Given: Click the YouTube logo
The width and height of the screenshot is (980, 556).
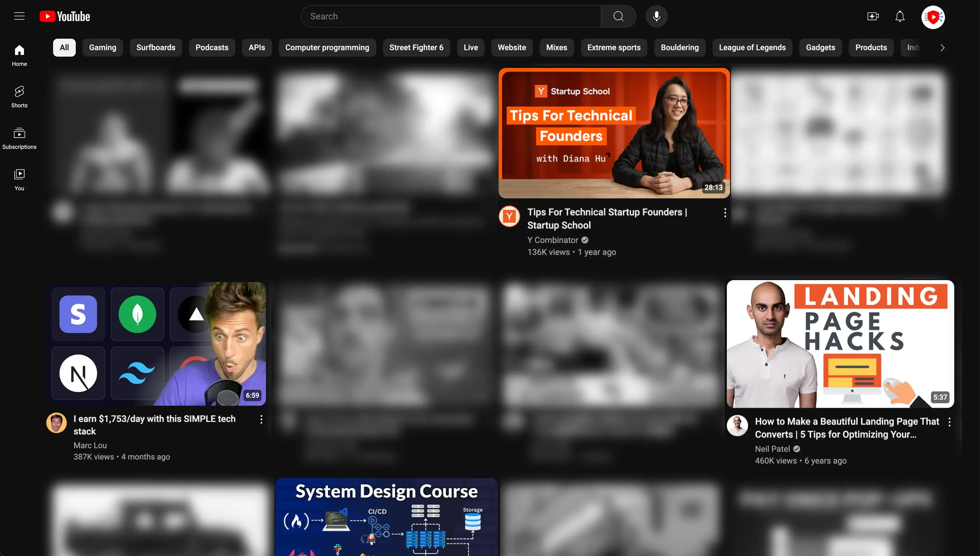Looking at the screenshot, I should point(65,17).
